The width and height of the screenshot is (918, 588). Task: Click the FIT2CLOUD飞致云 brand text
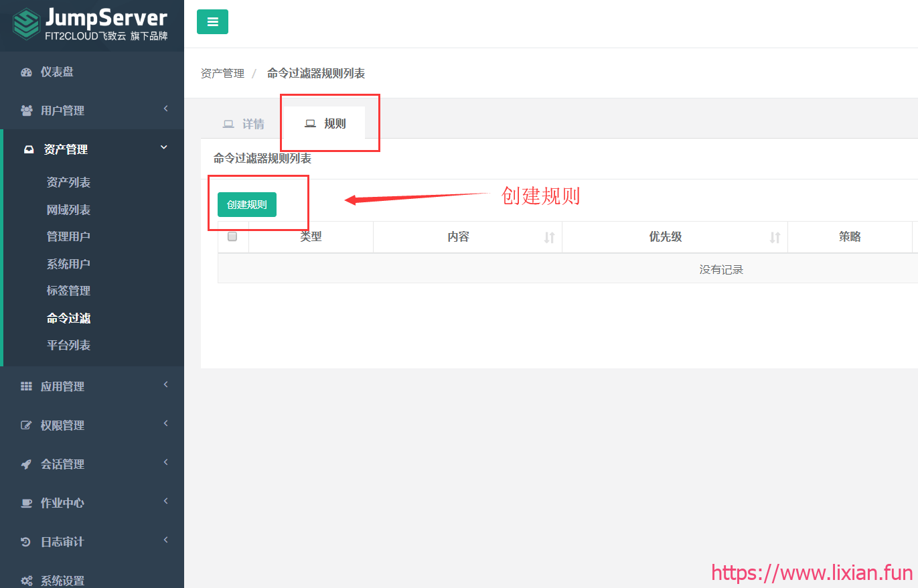(85, 36)
